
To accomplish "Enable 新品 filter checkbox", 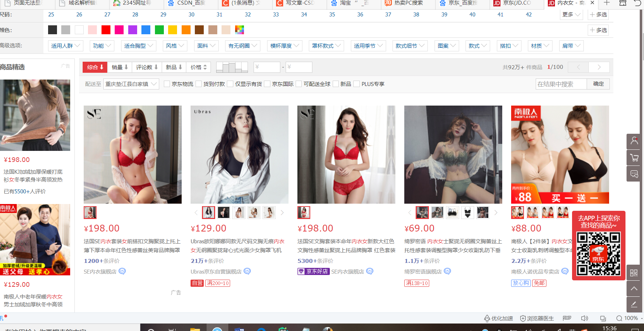I will (335, 84).
